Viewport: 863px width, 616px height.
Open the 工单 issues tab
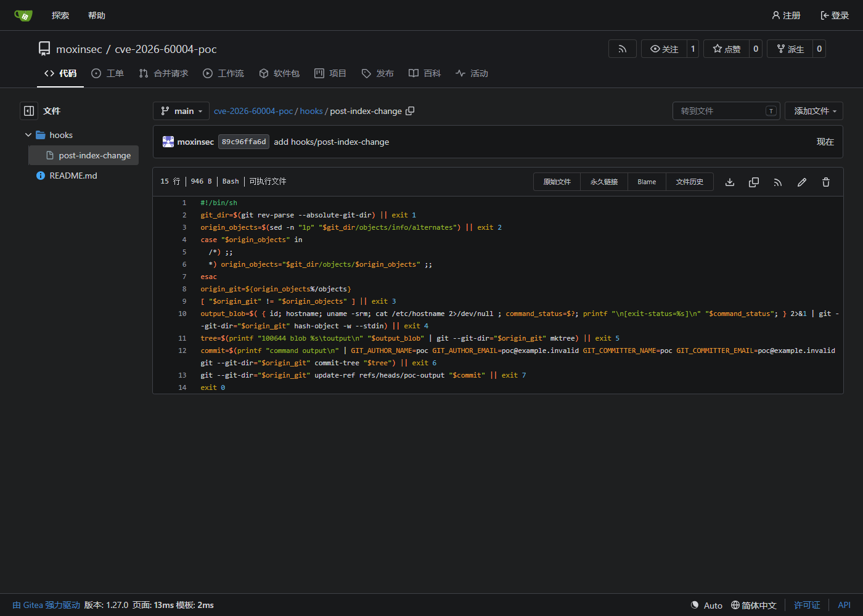tap(107, 73)
